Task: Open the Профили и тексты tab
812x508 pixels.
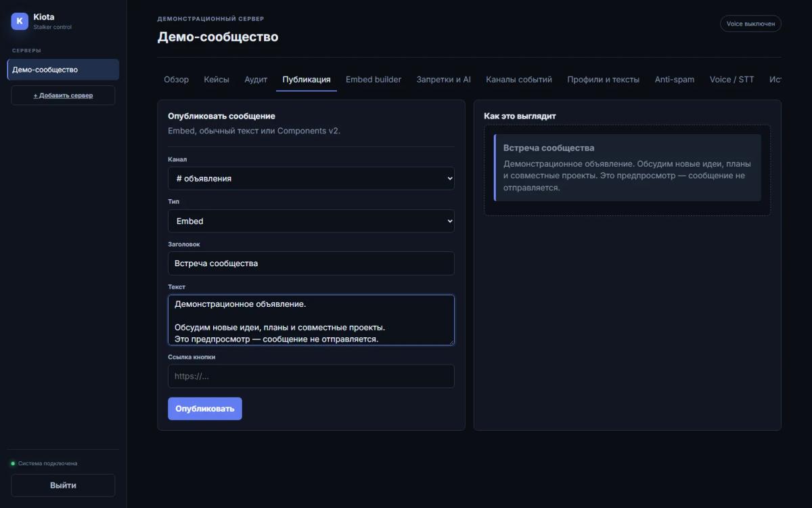Action: pyautogui.click(x=603, y=79)
